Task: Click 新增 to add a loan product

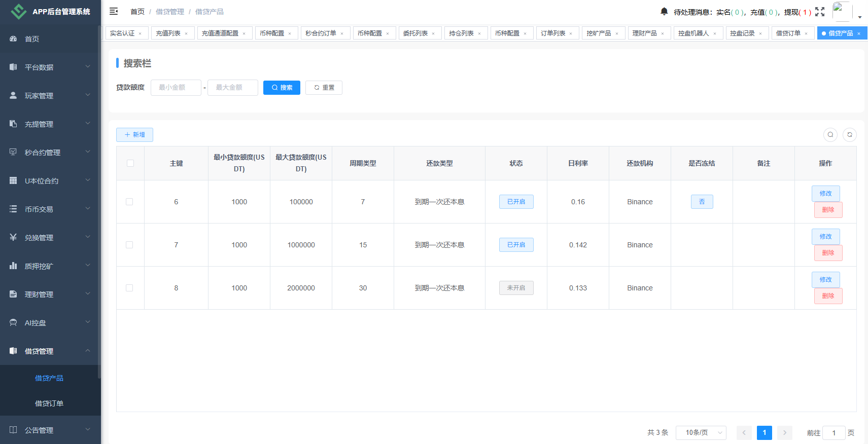Action: coord(134,135)
